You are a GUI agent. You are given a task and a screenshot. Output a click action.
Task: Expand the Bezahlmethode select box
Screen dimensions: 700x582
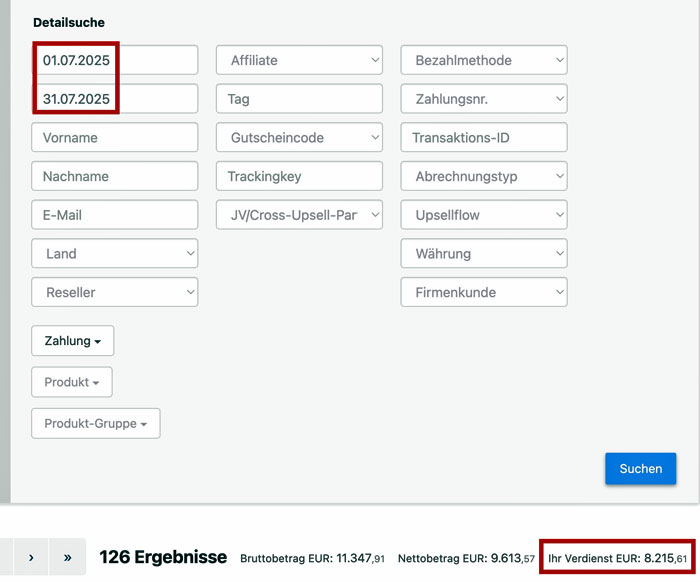coord(484,60)
